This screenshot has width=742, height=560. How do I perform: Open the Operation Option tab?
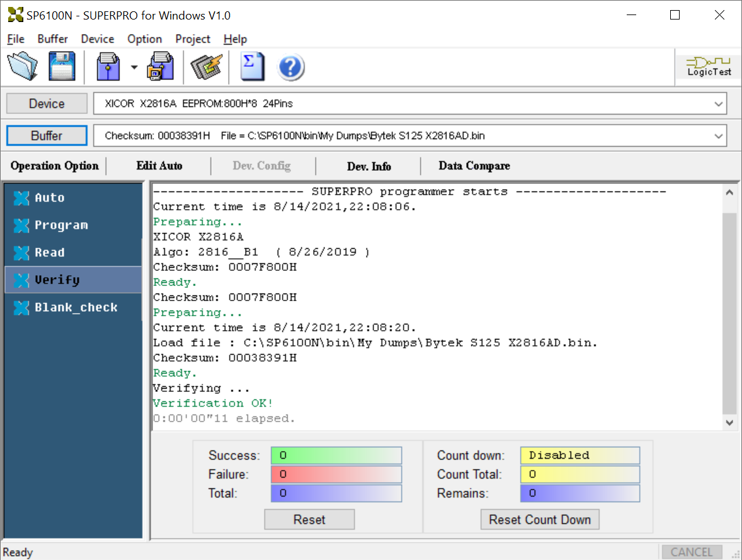tap(54, 166)
